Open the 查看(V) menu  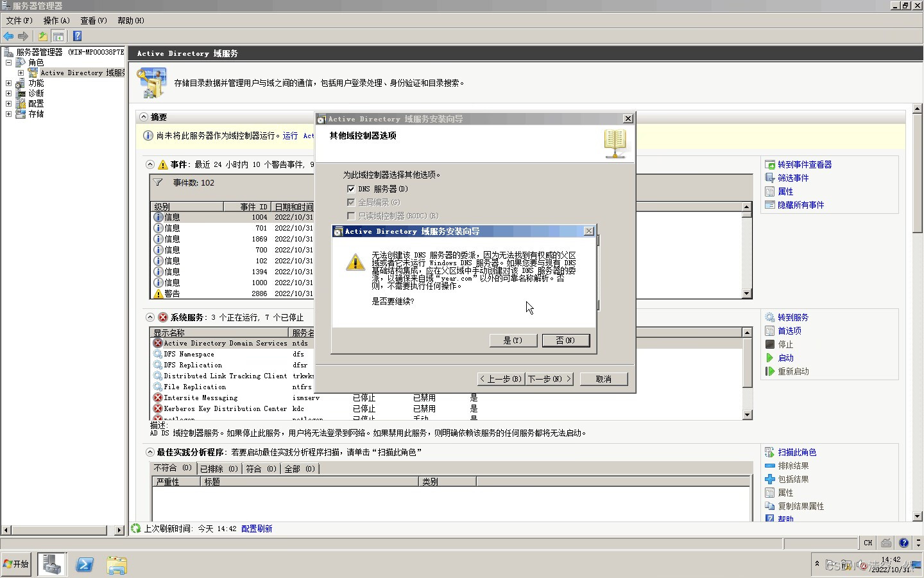pos(94,21)
